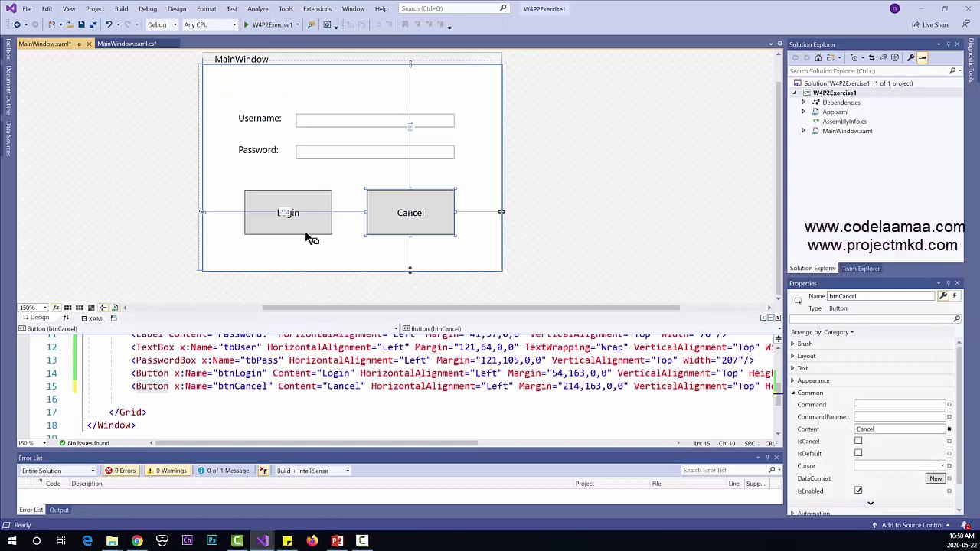Open Chrome from the taskbar

(x=137, y=541)
